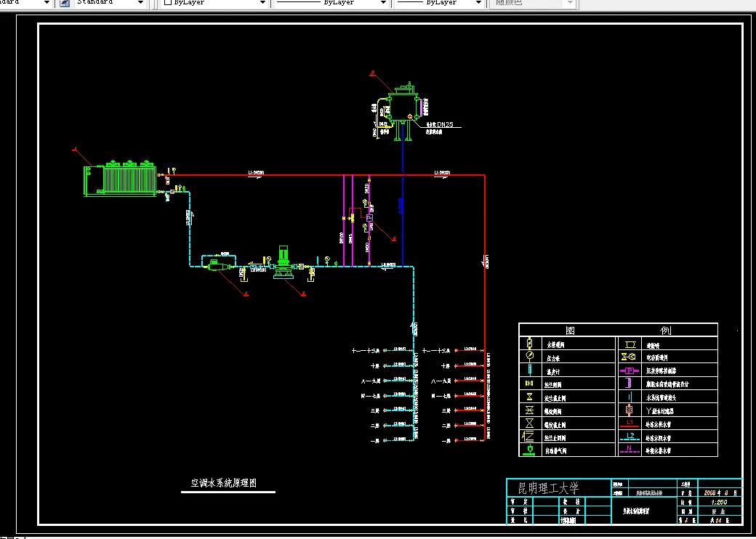Select the DN25 label near expansion tank
The height and width of the screenshot is (539, 756).
pyautogui.click(x=445, y=125)
